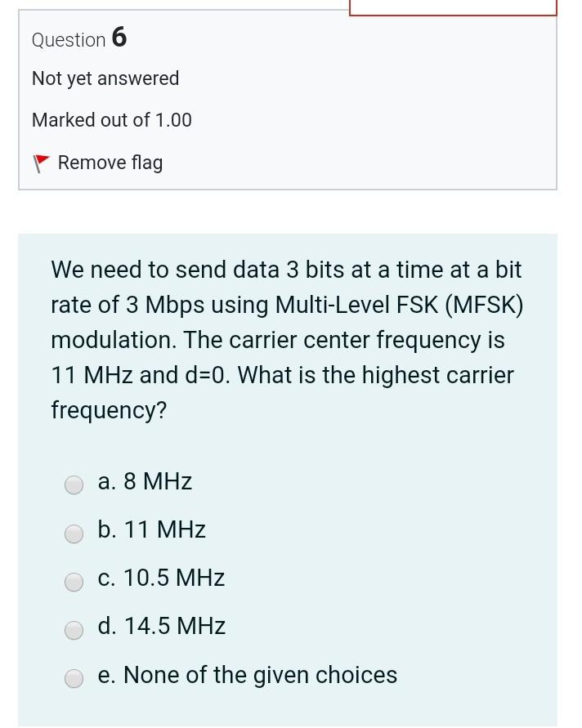This screenshot has width=582, height=728.
Task: Select radio button for answer a. 8 MHz
Action: click(74, 485)
